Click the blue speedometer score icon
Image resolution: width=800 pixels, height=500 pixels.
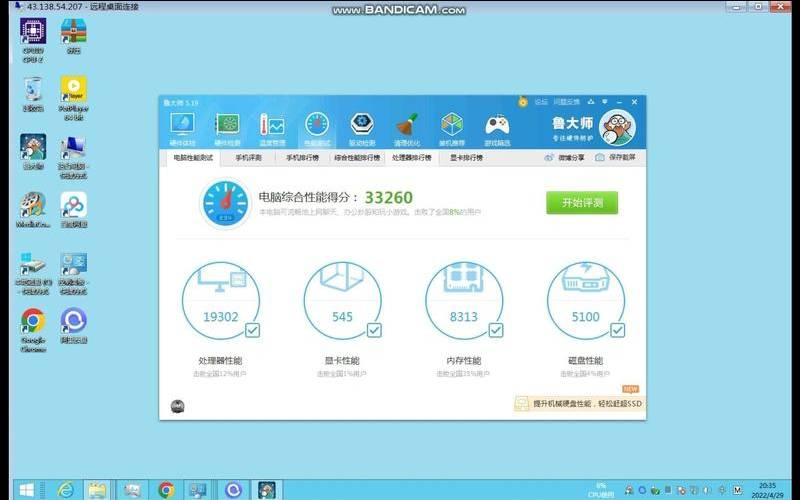pyautogui.click(x=226, y=203)
